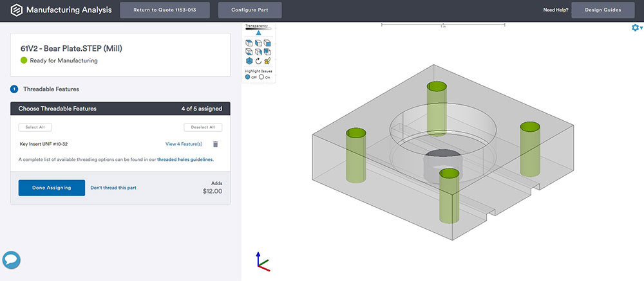Click Don't thread this part link
This screenshot has width=644, height=281.
pyautogui.click(x=113, y=188)
